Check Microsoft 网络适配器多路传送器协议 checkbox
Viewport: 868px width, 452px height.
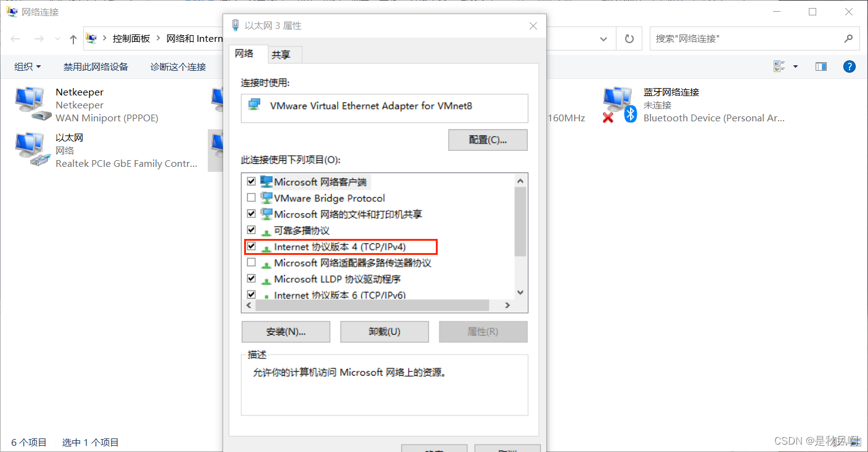(251, 262)
